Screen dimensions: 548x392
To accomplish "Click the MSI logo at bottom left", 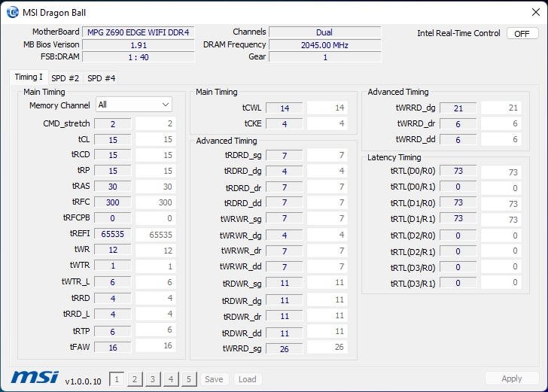I will (x=35, y=378).
